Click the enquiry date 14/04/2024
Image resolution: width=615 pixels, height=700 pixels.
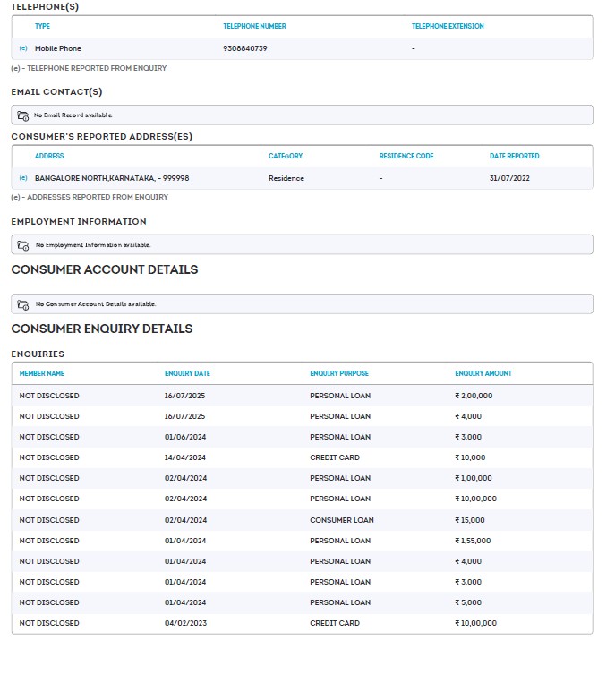tap(185, 457)
